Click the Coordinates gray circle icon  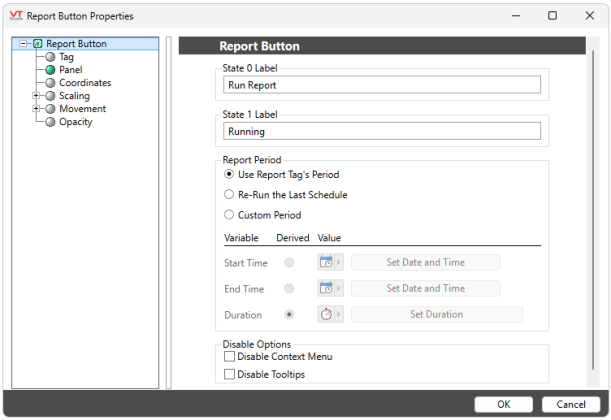tap(50, 83)
